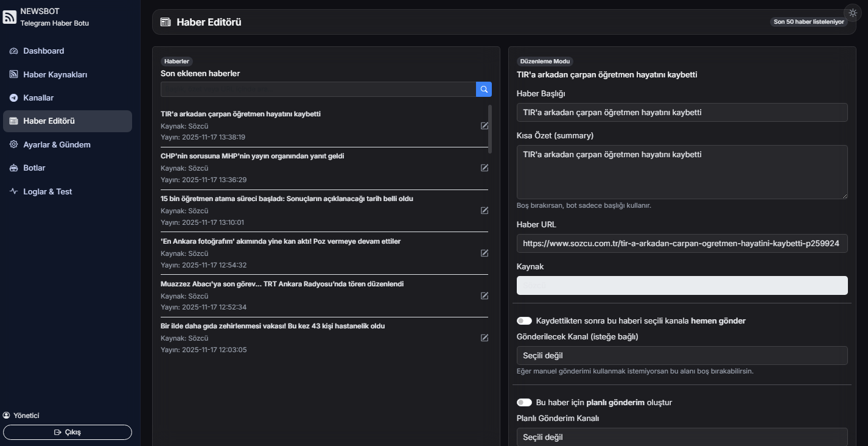The image size is (868, 446).
Task: Open Ayarlar & Gündem menu item
Action: pos(57,144)
